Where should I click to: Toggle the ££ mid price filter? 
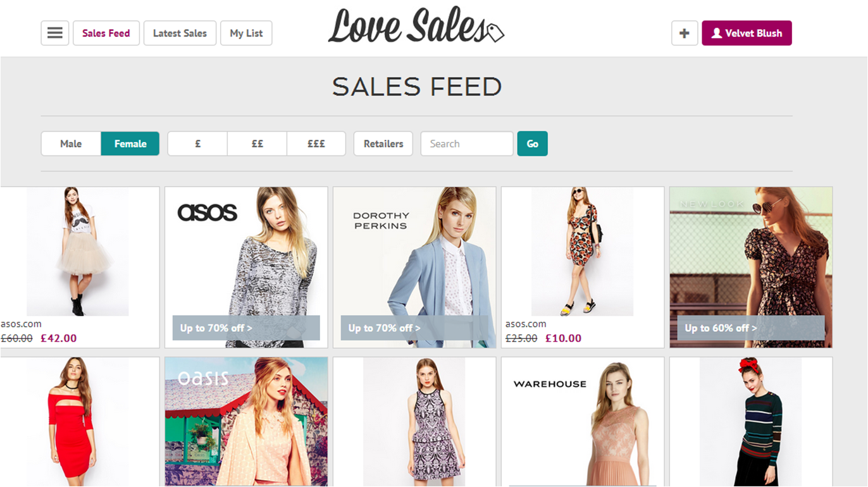(x=257, y=144)
